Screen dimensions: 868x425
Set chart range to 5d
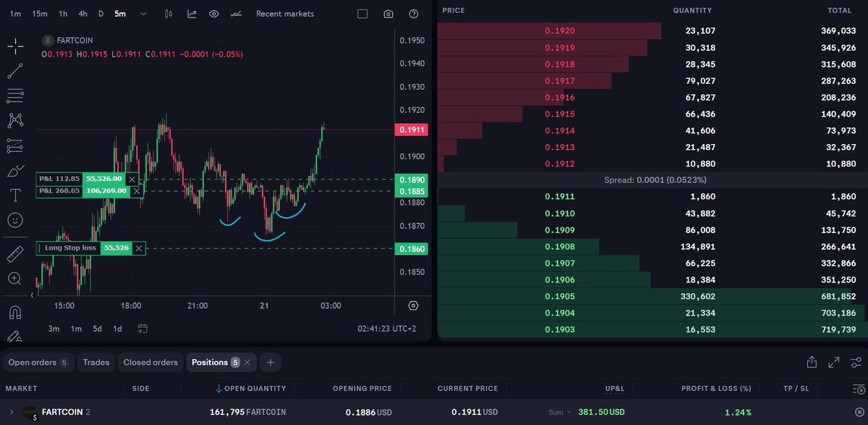[x=97, y=329]
